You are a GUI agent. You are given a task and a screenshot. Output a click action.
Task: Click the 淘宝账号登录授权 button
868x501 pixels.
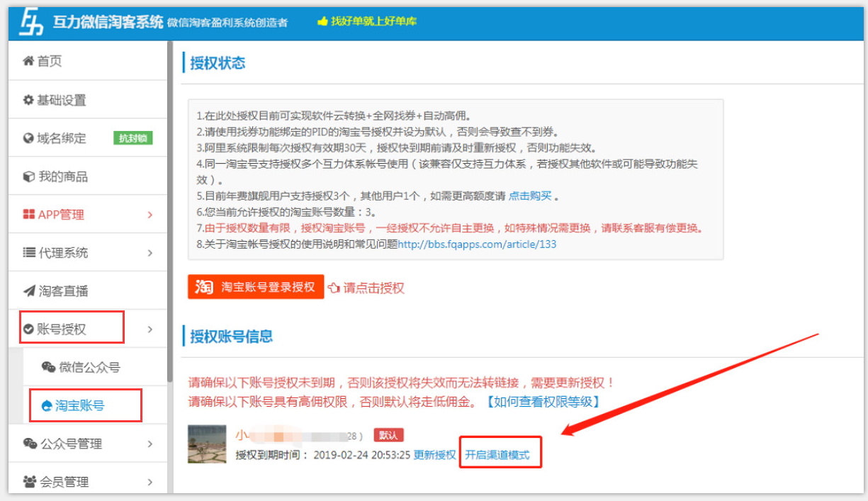click(256, 287)
